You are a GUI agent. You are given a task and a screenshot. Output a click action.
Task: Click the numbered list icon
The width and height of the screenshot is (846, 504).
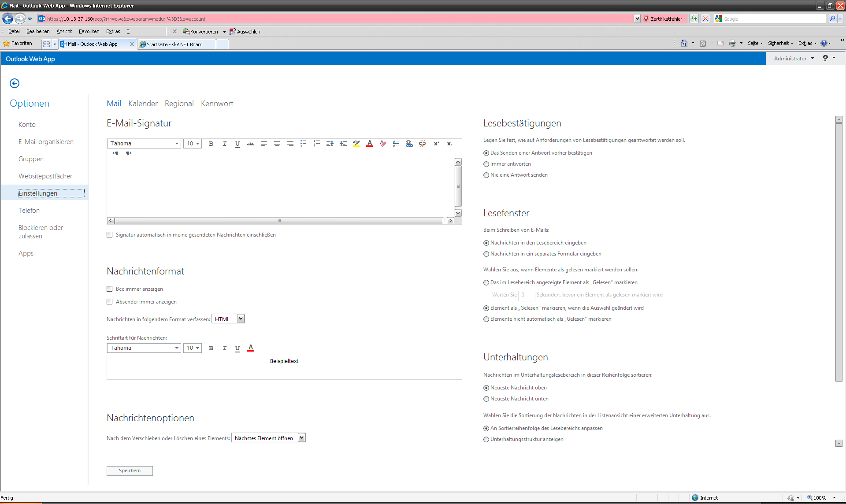tap(316, 144)
